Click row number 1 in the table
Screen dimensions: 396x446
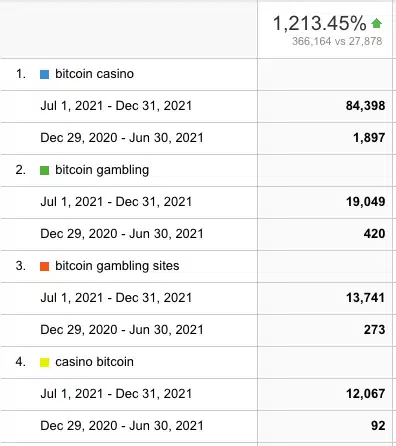click(x=21, y=74)
